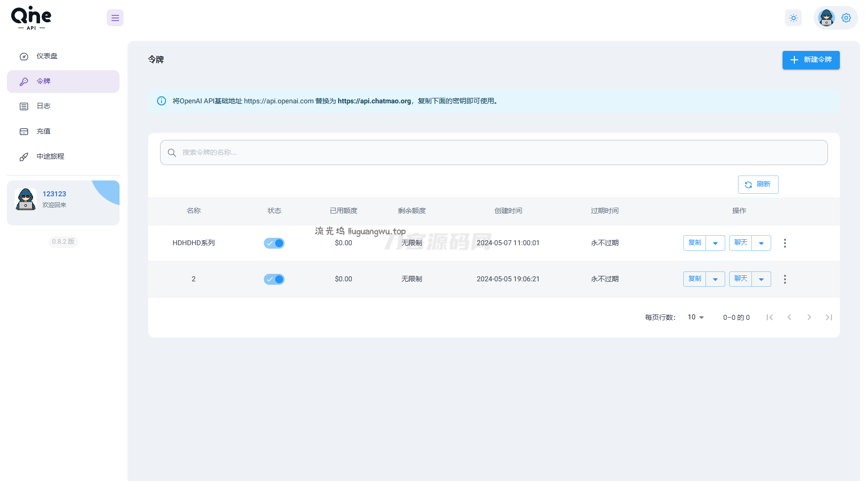Go to next page arrow in pagination
The image size is (868, 481).
809,317
